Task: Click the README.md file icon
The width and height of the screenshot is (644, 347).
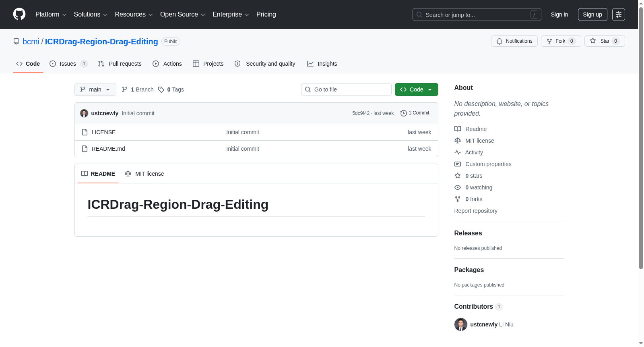Action: point(85,149)
